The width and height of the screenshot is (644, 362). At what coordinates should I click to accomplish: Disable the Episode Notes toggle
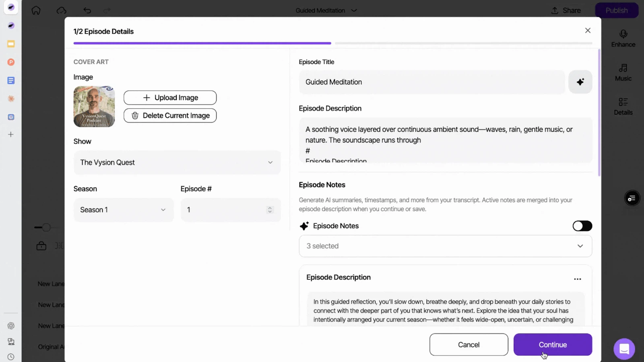coord(582,226)
